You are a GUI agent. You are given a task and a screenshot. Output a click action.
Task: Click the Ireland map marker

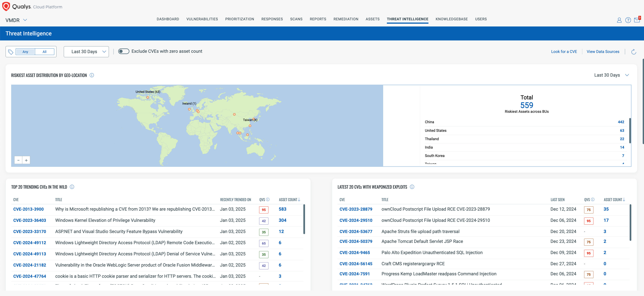point(189,109)
